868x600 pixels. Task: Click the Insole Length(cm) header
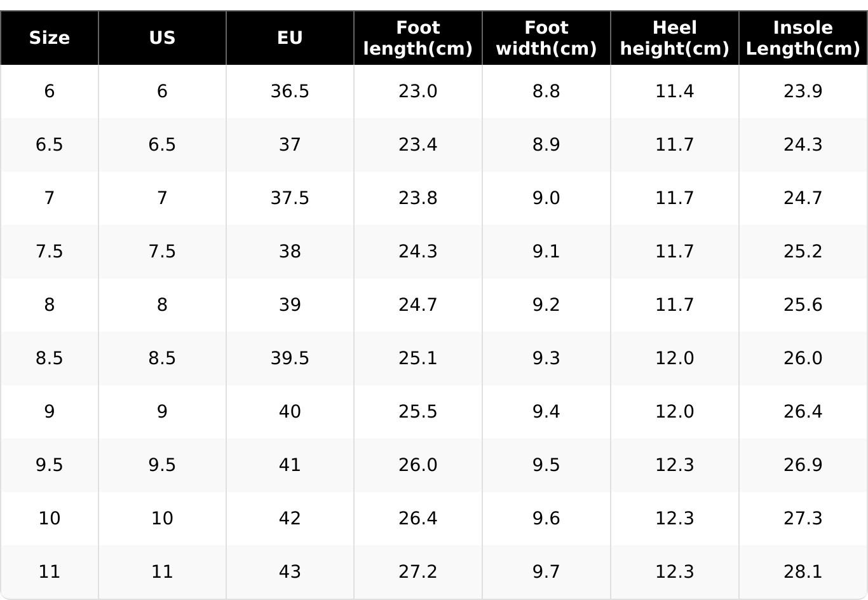803,38
